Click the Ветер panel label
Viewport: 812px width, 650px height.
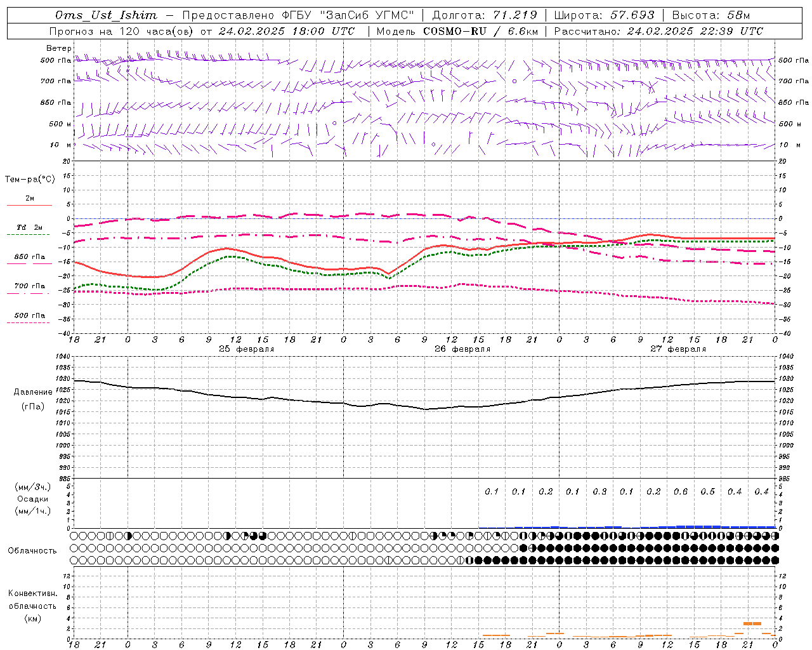pos(59,48)
